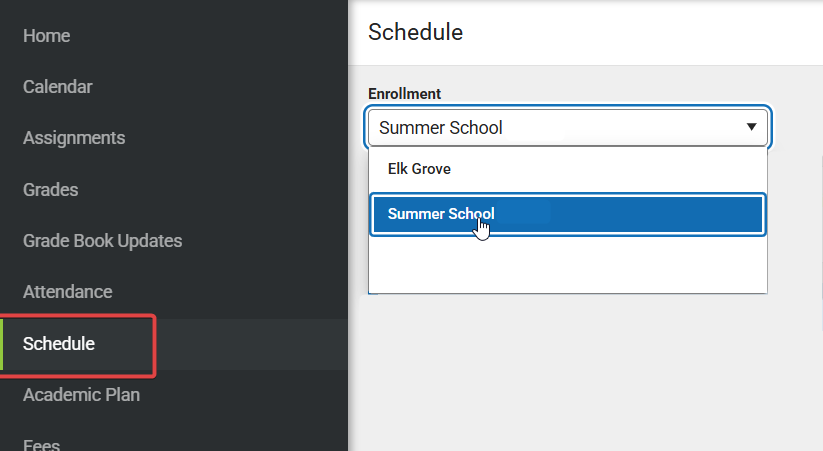Select Grades in the navigation menu
Viewport: 823px width, 451px height.
50,190
